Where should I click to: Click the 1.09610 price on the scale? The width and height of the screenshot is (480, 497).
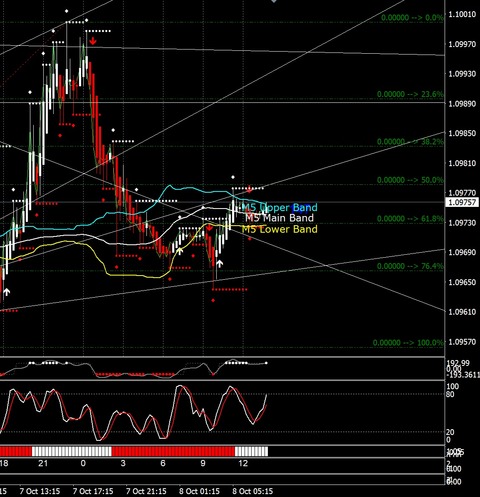tap(462, 312)
